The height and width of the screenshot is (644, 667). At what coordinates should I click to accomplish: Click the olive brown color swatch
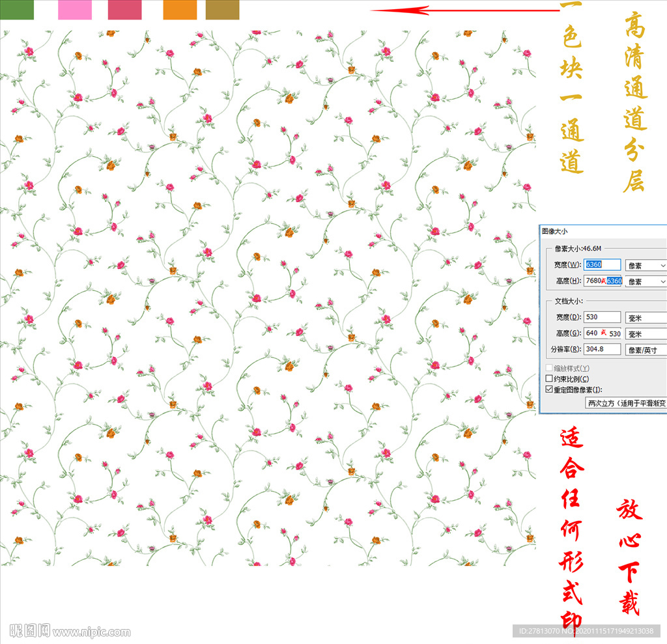223,9
